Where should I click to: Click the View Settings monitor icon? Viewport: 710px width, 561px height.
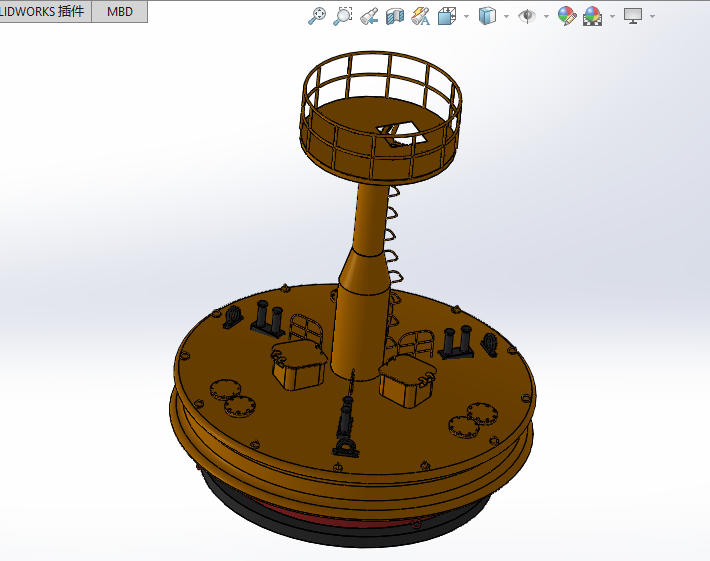[x=633, y=16]
